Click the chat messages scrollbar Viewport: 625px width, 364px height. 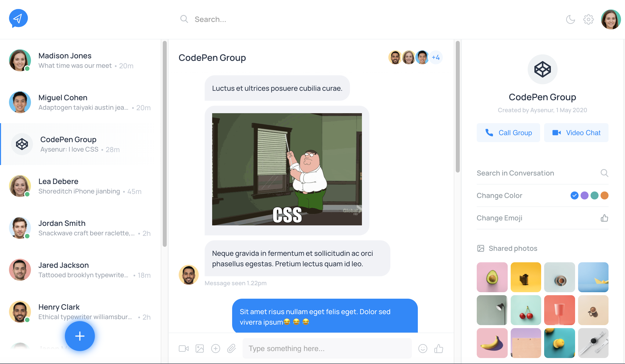[458, 107]
